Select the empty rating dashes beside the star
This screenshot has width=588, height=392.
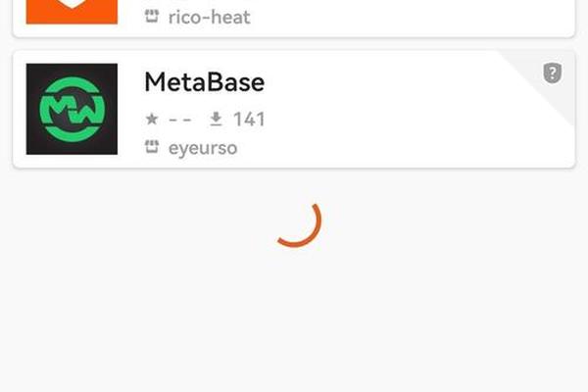click(180, 120)
